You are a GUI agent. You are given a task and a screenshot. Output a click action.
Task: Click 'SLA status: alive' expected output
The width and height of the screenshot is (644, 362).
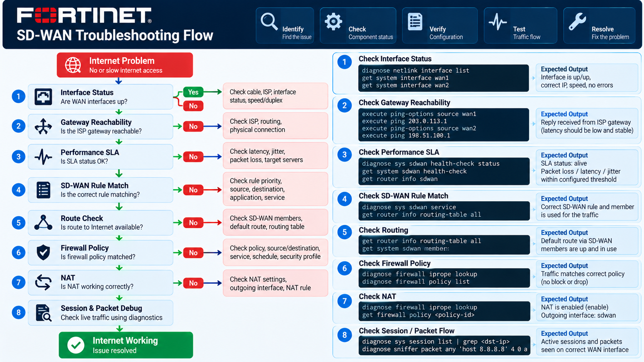click(564, 163)
